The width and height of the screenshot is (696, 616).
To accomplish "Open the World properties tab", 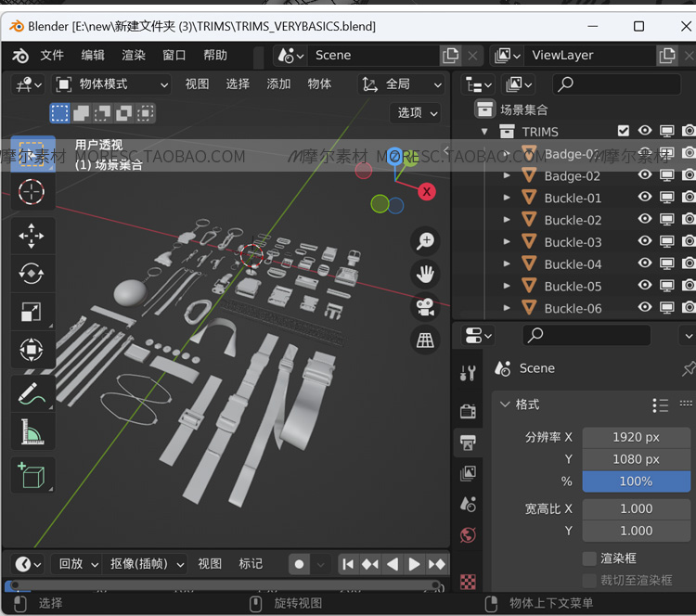I will tap(468, 535).
